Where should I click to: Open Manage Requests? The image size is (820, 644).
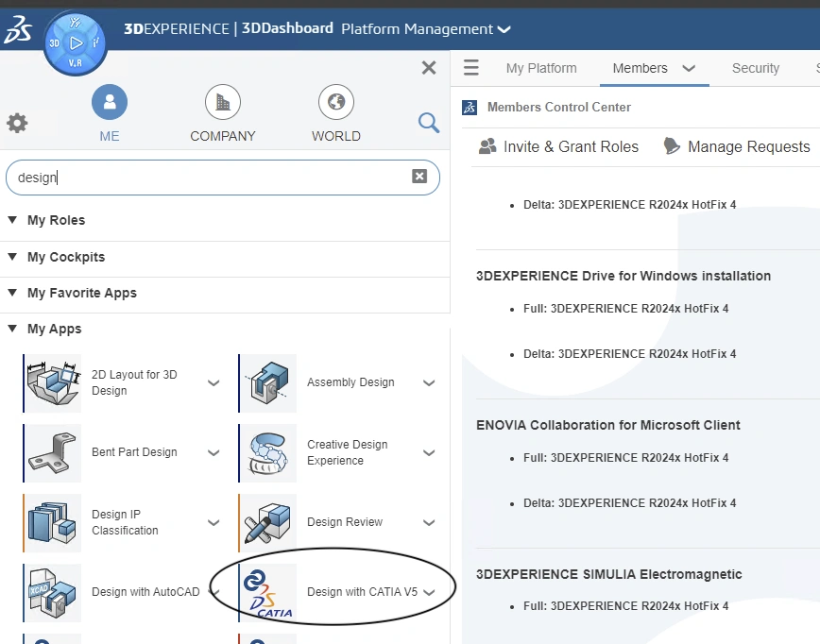737,146
